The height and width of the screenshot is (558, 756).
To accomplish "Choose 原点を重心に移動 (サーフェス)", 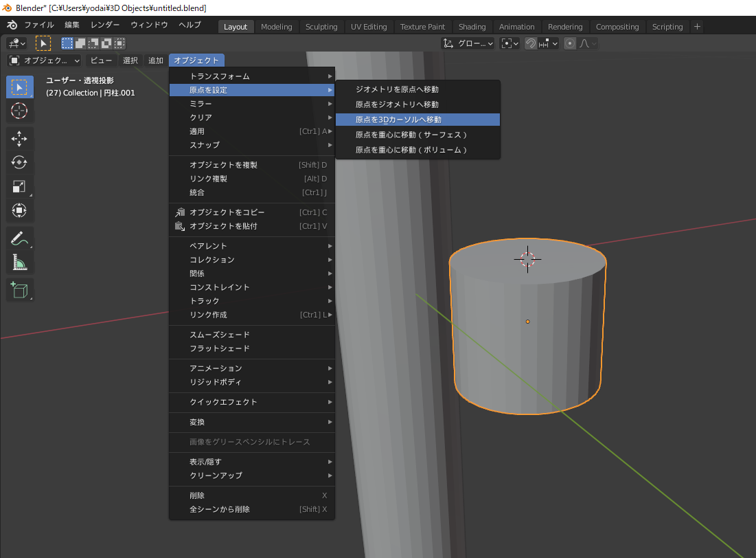I will click(418, 135).
